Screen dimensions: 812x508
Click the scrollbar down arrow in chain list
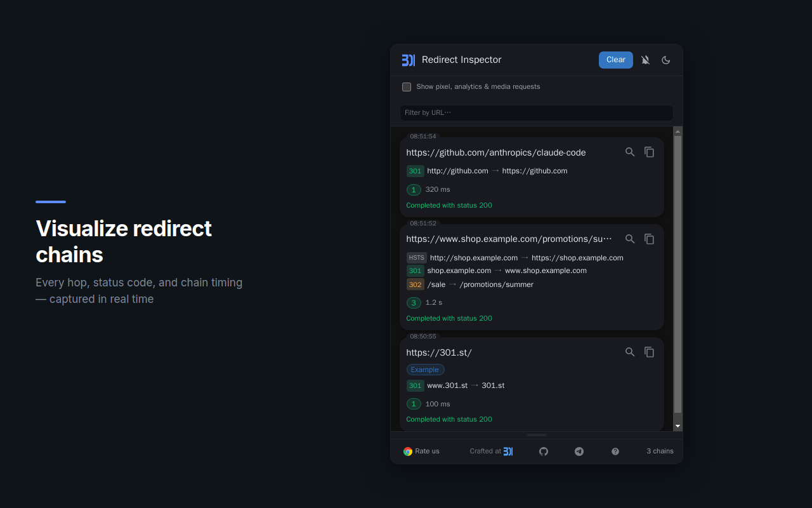pos(678,426)
